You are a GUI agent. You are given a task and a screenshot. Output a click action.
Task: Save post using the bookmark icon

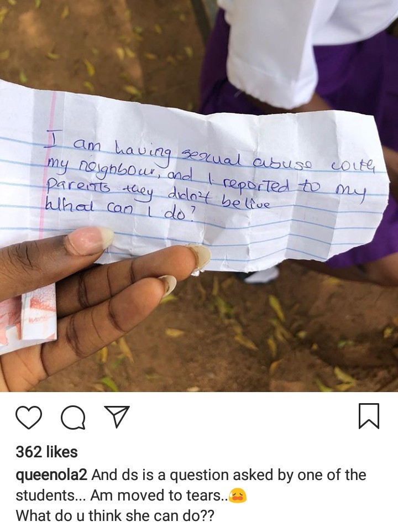(369, 416)
